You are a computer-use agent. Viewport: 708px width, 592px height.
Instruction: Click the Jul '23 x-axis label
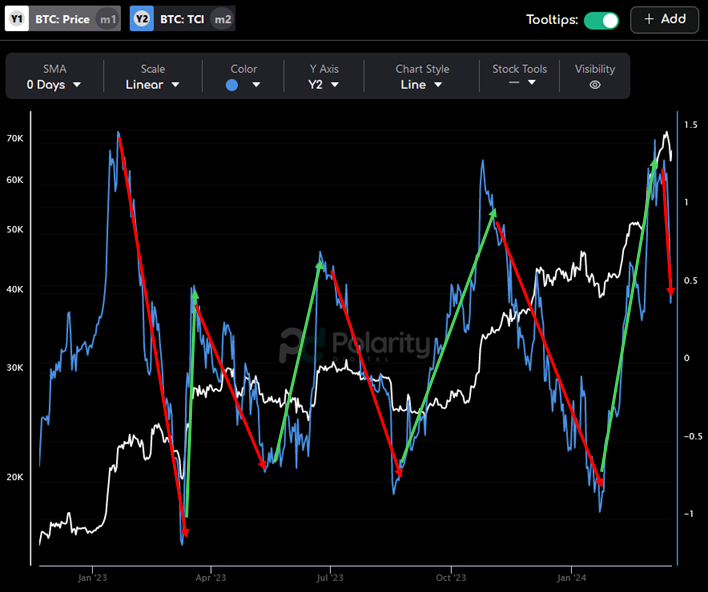330,578
